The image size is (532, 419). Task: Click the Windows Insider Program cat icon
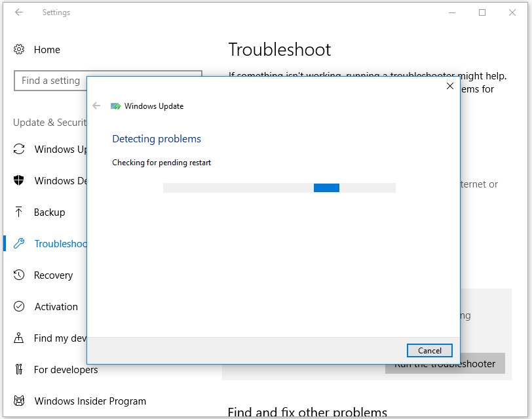point(19,401)
